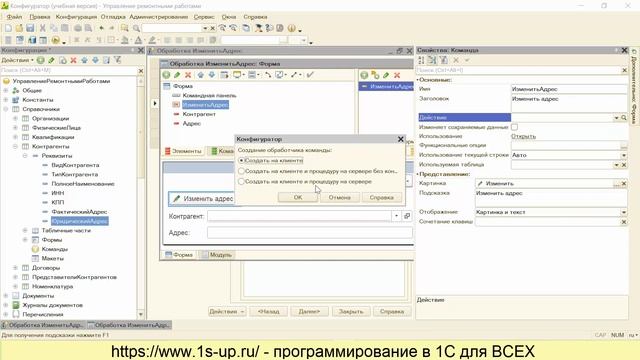Screen dimensions: 640x360
Task: Click the magnifier icon next to Действие field
Action: 624,118
